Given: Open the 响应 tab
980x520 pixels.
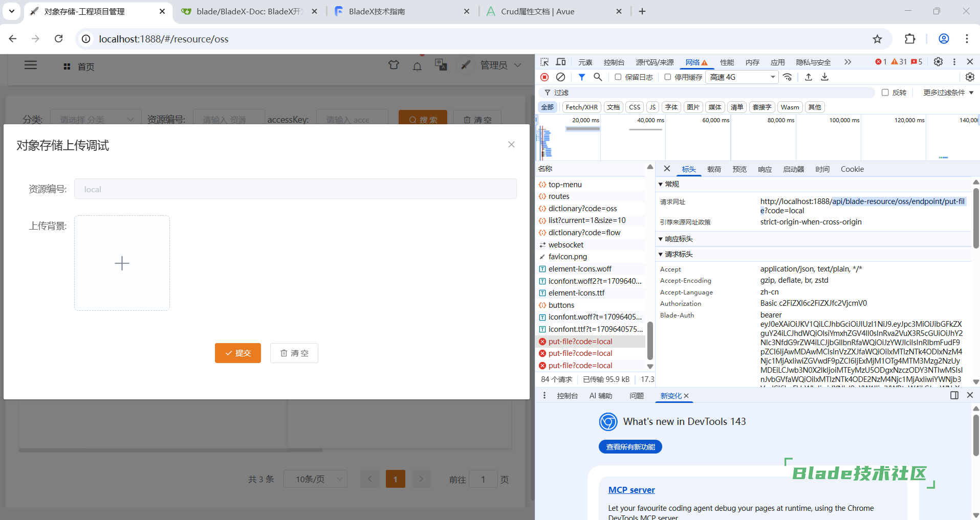Looking at the screenshot, I should [x=765, y=169].
